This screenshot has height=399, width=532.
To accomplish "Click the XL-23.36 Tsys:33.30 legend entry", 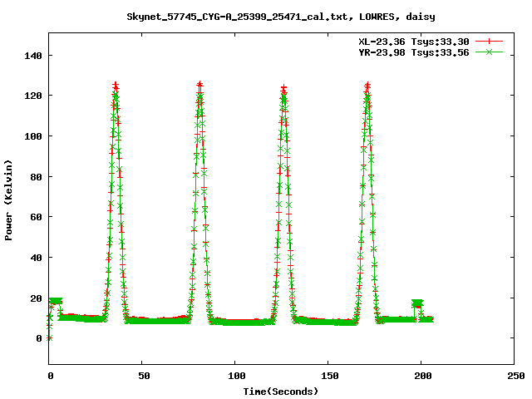I will tap(414, 42).
